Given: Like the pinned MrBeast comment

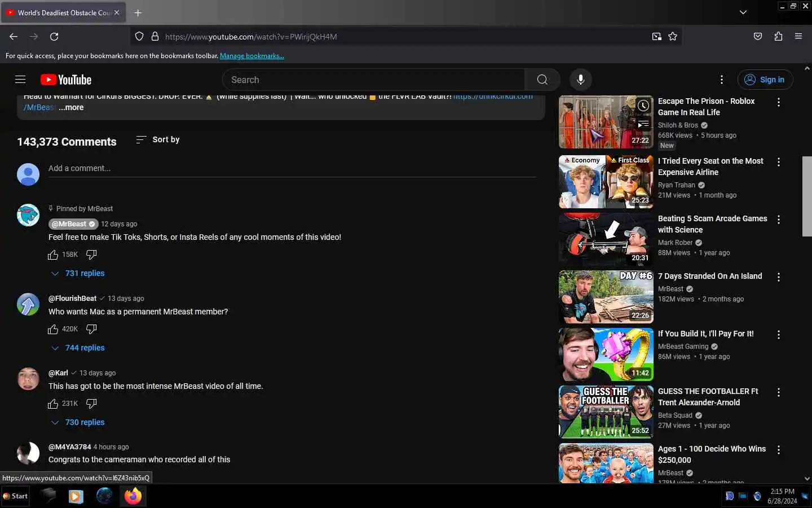Looking at the screenshot, I should tap(53, 255).
